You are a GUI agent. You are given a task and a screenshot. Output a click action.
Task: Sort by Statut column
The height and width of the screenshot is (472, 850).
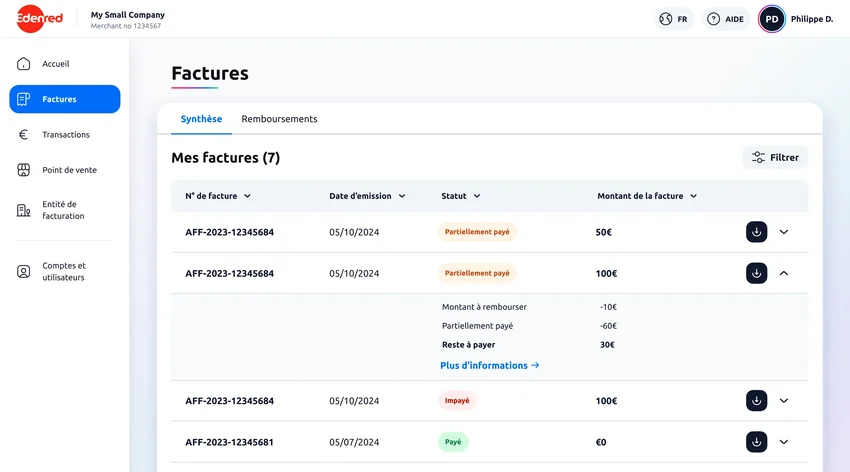point(460,196)
